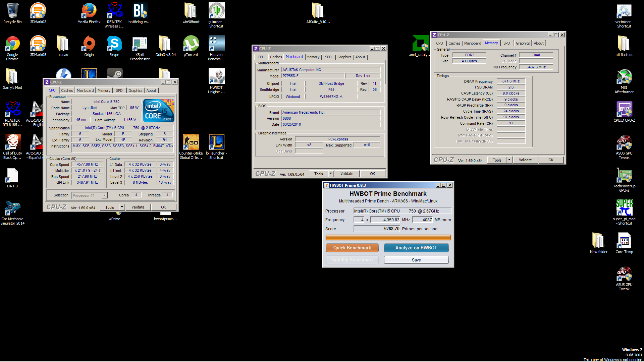Viewport: 644px width, 362px height.
Task: Open Tools dropdown arrow in Memory window
Action: click(509, 160)
